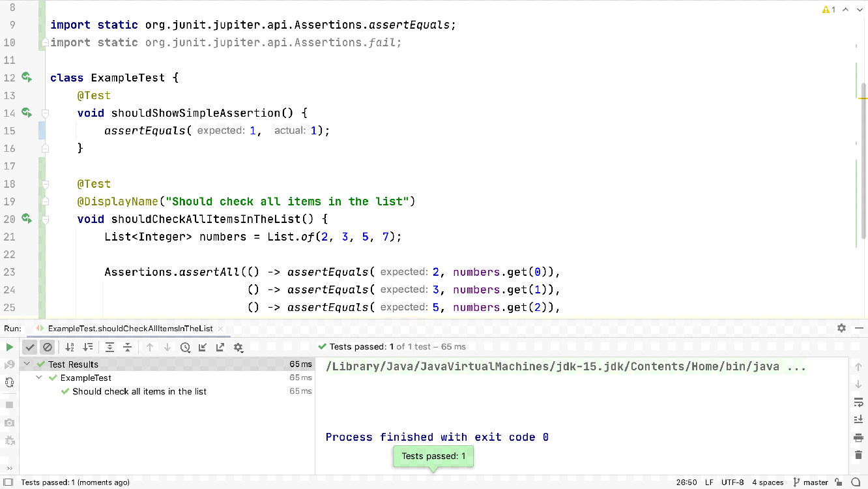The image size is (868, 489).
Task: Click 'Tests passed: 1' status bar message
Action: pos(75,482)
